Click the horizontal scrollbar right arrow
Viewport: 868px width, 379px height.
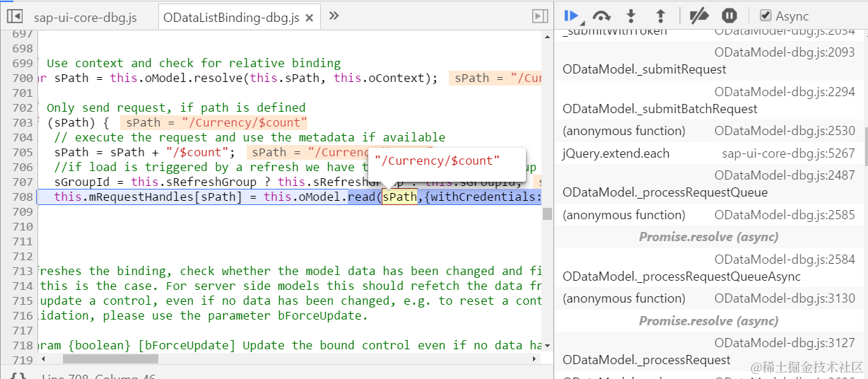pos(534,358)
